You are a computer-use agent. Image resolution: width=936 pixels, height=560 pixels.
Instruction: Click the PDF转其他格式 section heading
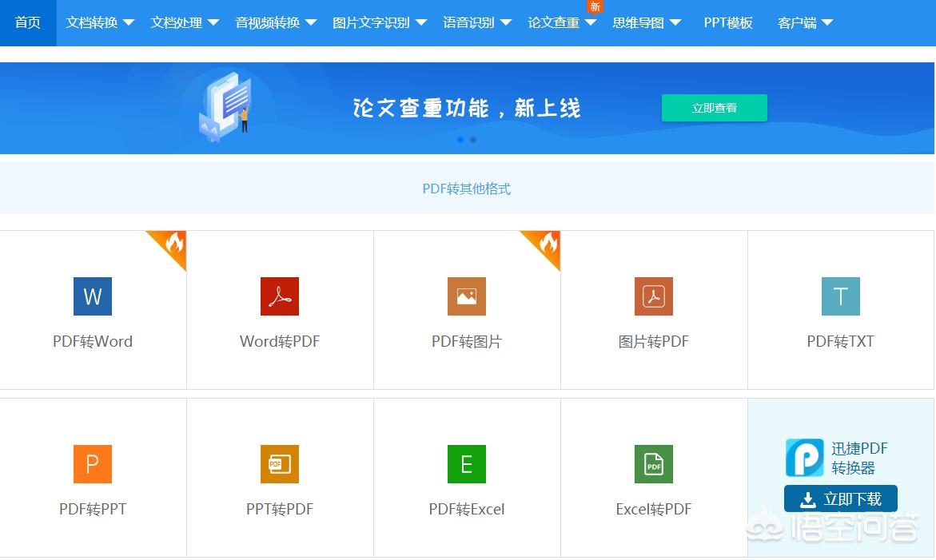pyautogui.click(x=467, y=189)
